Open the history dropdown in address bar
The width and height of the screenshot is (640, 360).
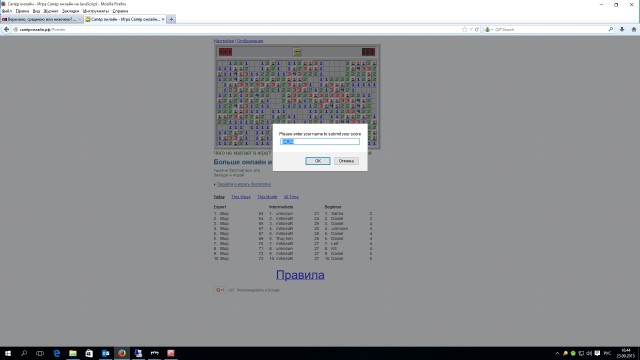point(471,29)
